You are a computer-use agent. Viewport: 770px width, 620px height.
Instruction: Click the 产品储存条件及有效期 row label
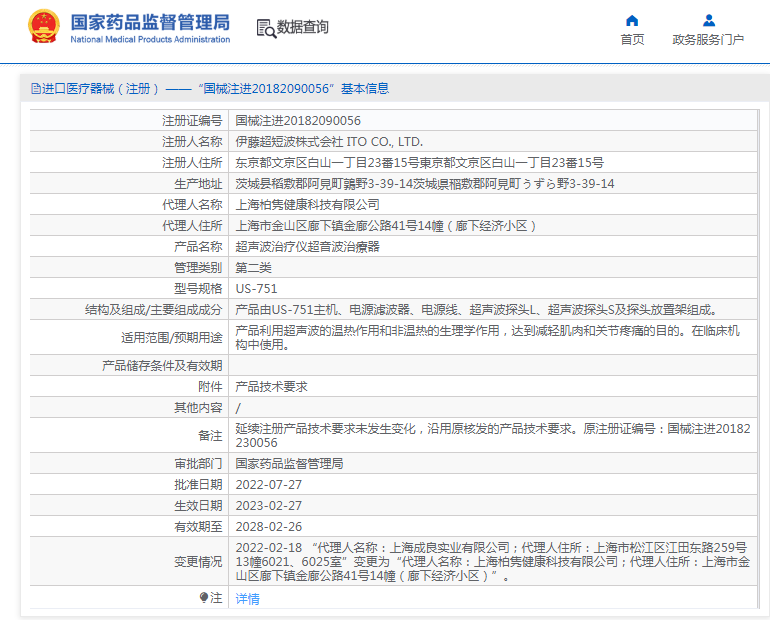pos(162,366)
